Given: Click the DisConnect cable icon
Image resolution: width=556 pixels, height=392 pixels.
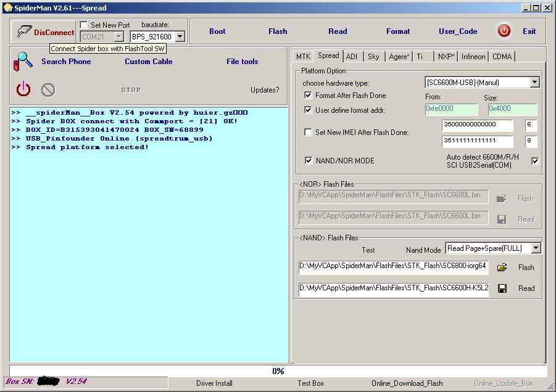Looking at the screenshot, I should [x=24, y=31].
